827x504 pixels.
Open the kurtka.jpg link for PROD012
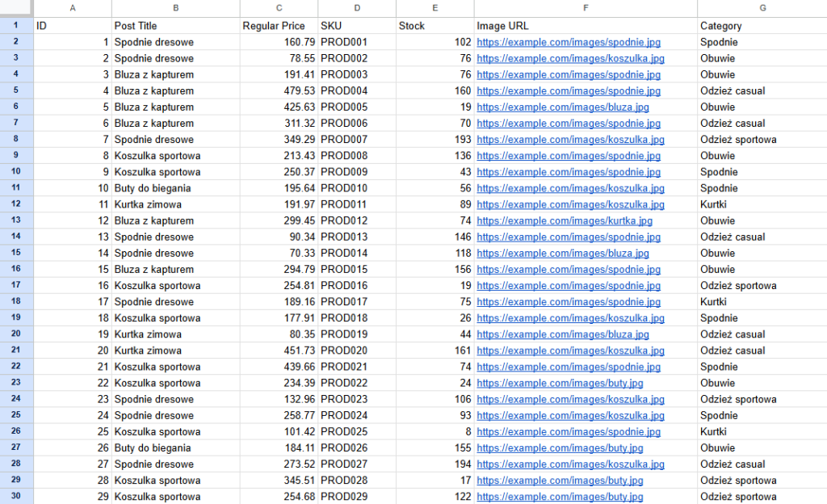click(564, 220)
